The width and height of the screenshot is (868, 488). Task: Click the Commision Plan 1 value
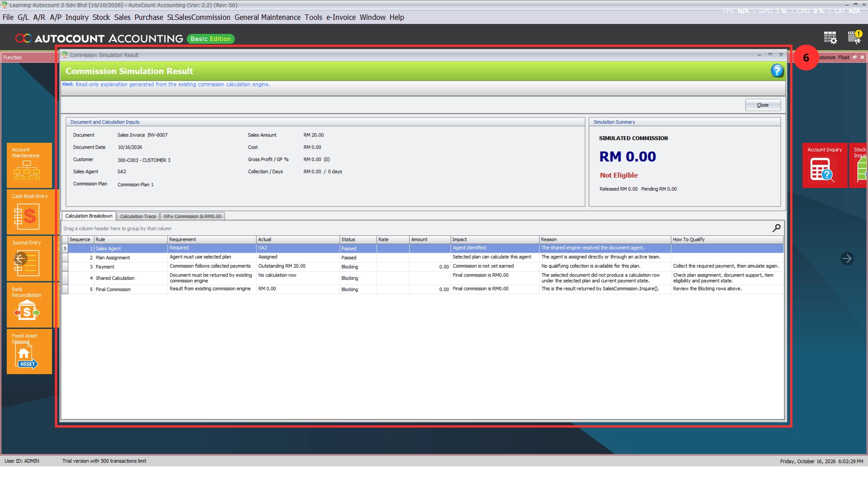coord(135,184)
